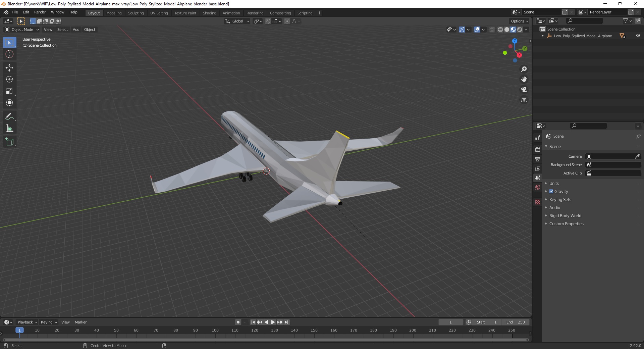644x349 pixels.
Task: Select the Cursor tool in left toolbar
Action: coord(9,54)
